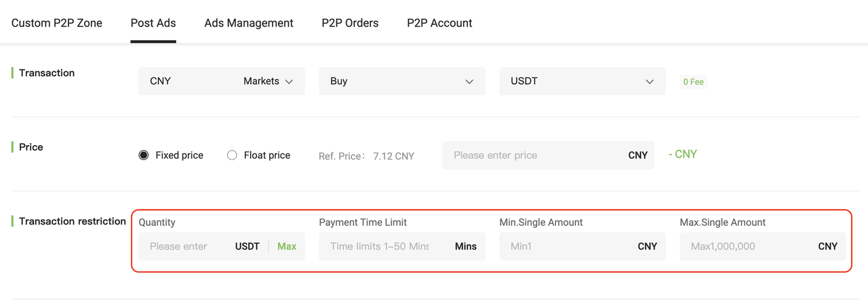Click the 0 Fee badge
The width and height of the screenshot is (868, 308).
coord(693,82)
